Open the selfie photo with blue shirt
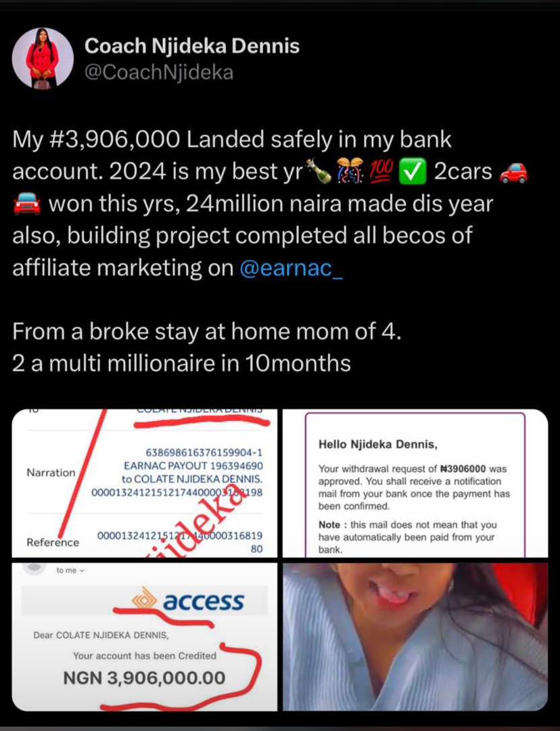The image size is (560, 731). click(x=415, y=637)
